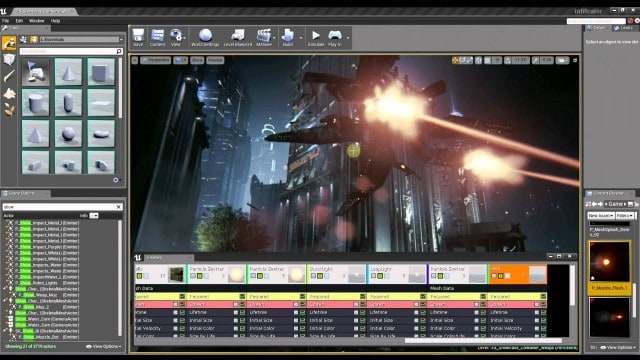Select the Place mode icon
640x360 pixels.
click(9, 43)
